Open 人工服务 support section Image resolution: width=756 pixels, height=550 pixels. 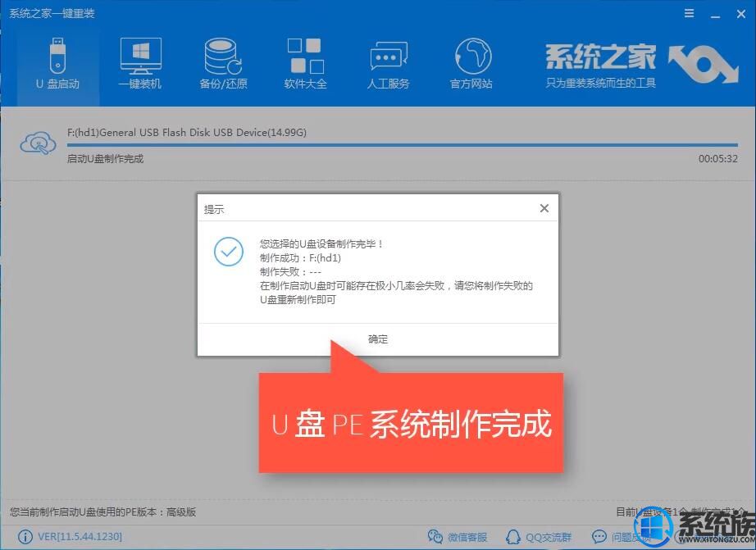[x=388, y=64]
